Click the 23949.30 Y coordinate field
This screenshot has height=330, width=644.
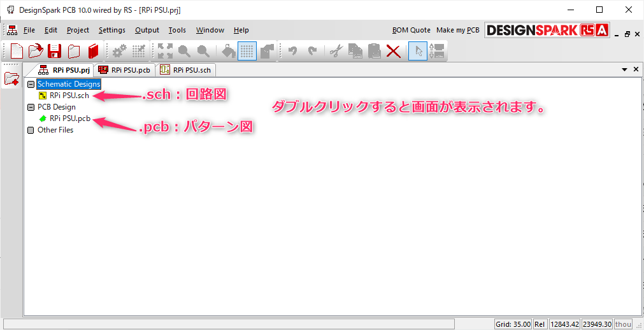(597, 324)
